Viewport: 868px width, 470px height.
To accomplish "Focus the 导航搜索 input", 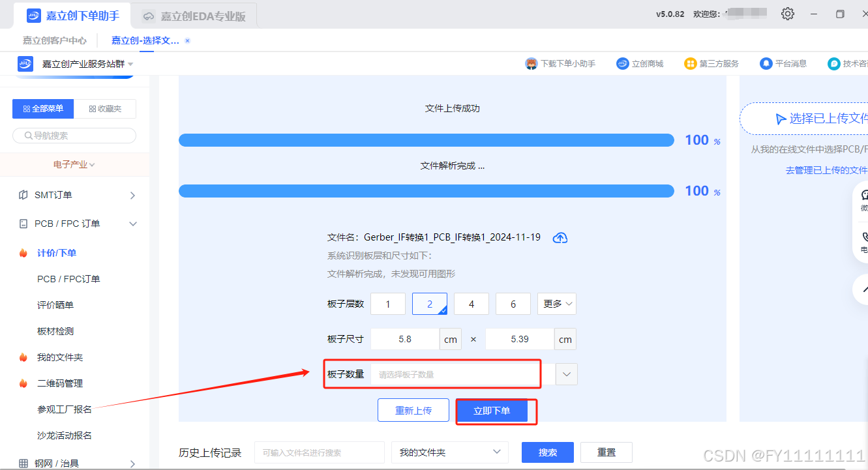I will tap(74, 136).
